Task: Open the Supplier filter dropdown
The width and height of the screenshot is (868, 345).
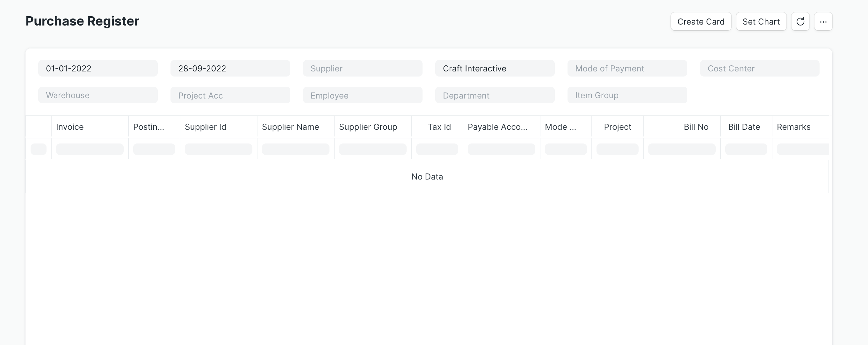Action: (363, 68)
